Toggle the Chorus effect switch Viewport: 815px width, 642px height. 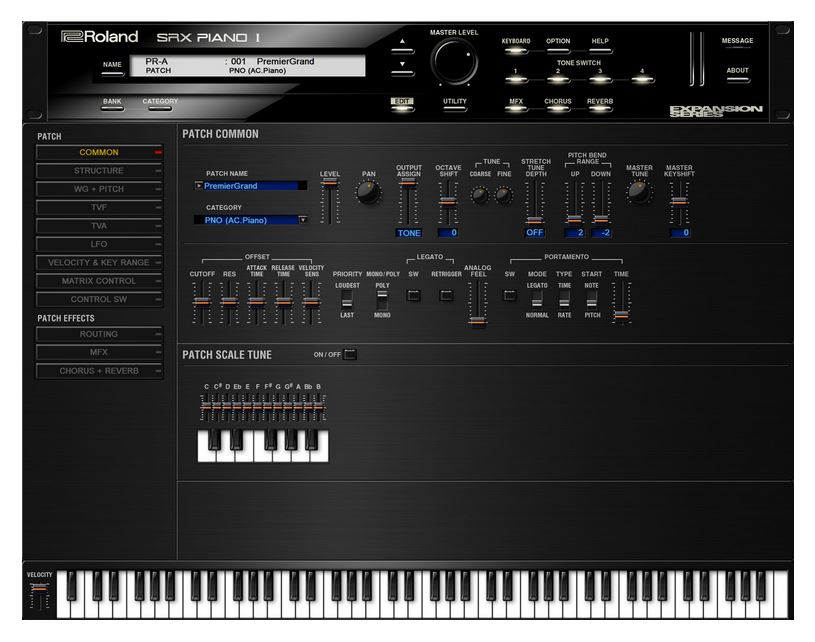[x=558, y=109]
